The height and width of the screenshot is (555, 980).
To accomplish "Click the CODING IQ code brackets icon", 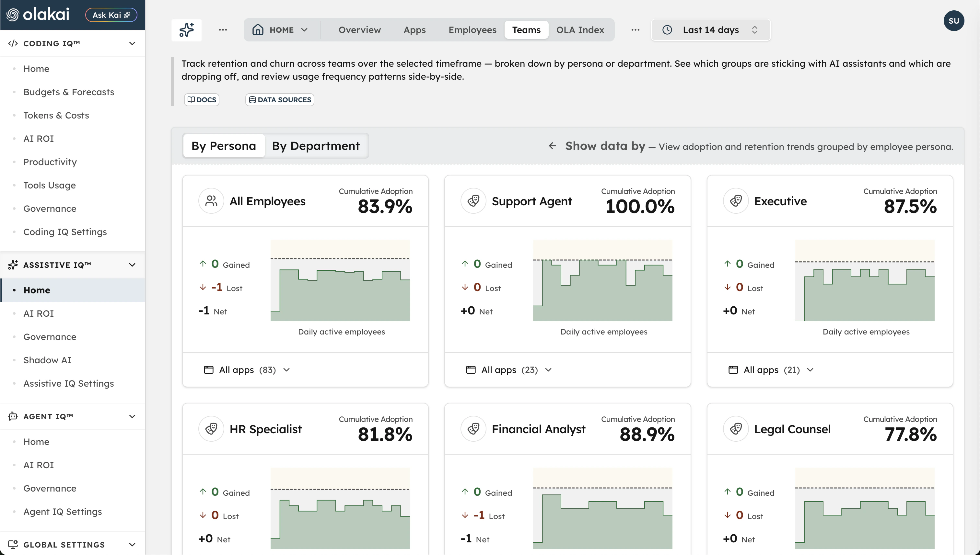I will [x=13, y=43].
